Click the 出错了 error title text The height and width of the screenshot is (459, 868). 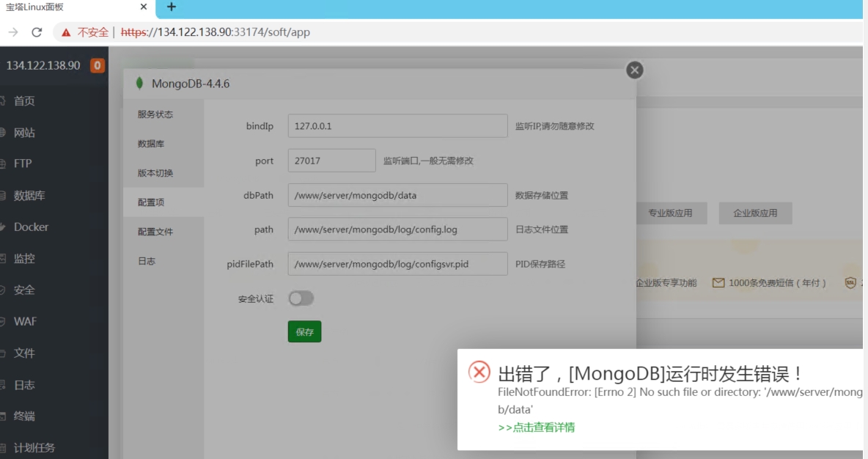coord(650,373)
